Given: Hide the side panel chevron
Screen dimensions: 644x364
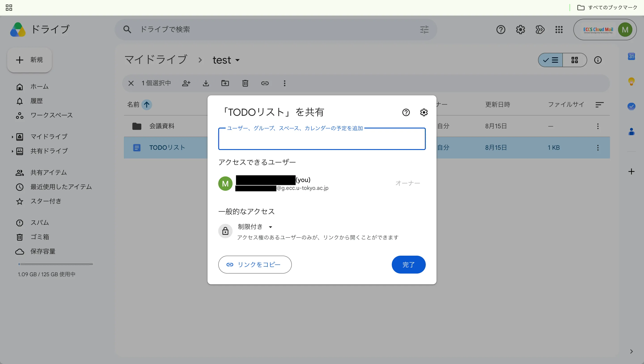Looking at the screenshot, I should [631, 351].
